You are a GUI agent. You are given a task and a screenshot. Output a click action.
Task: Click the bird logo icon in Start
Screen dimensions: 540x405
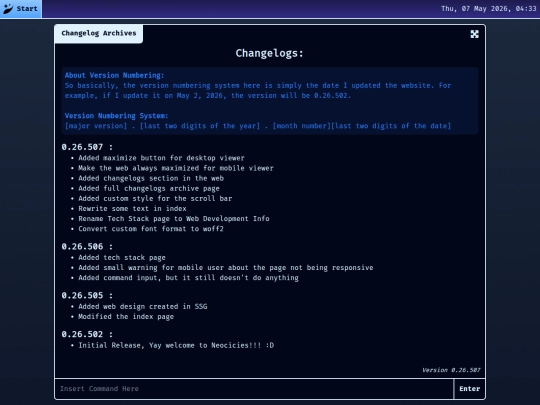pyautogui.click(x=8, y=8)
